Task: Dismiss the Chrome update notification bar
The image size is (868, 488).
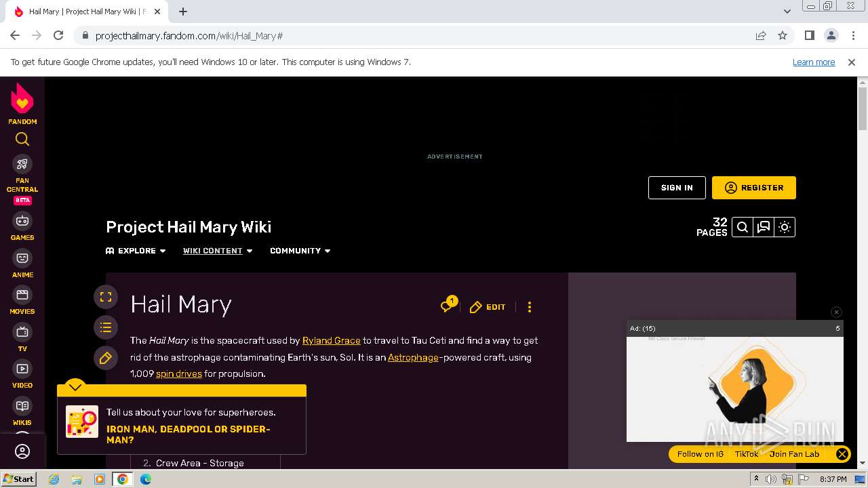Action: (852, 62)
